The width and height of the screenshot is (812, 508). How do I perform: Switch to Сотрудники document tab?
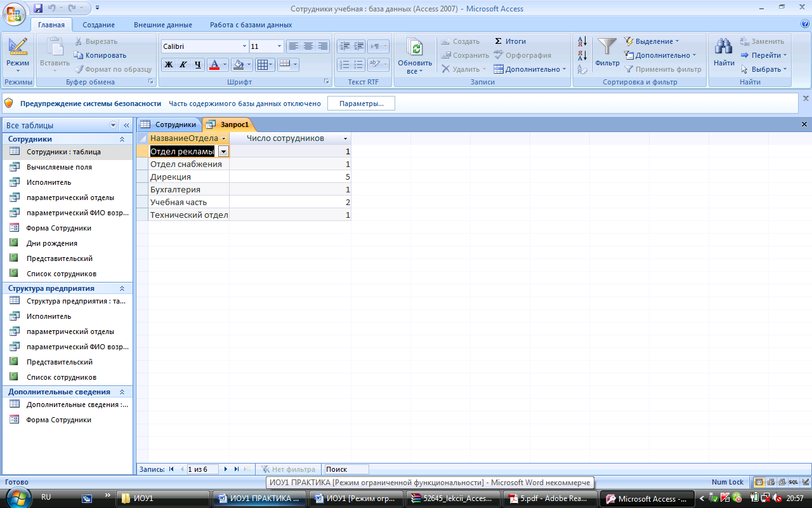(x=169, y=124)
